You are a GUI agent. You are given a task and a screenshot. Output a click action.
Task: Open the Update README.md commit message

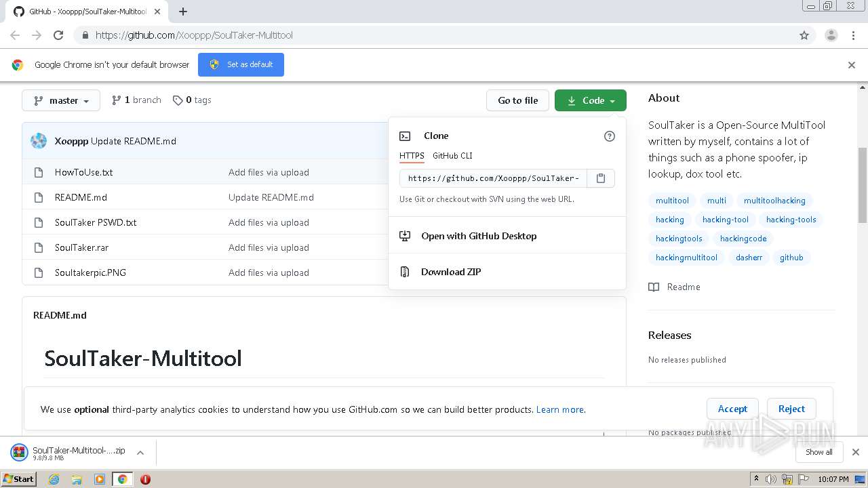pos(134,141)
